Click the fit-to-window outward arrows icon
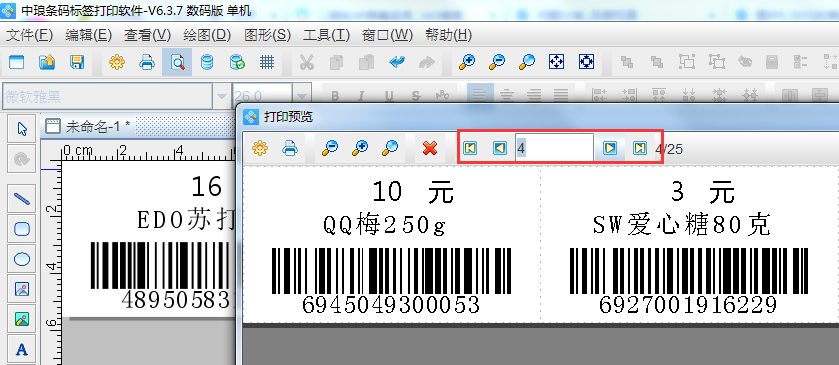The height and width of the screenshot is (365, 839). click(556, 63)
